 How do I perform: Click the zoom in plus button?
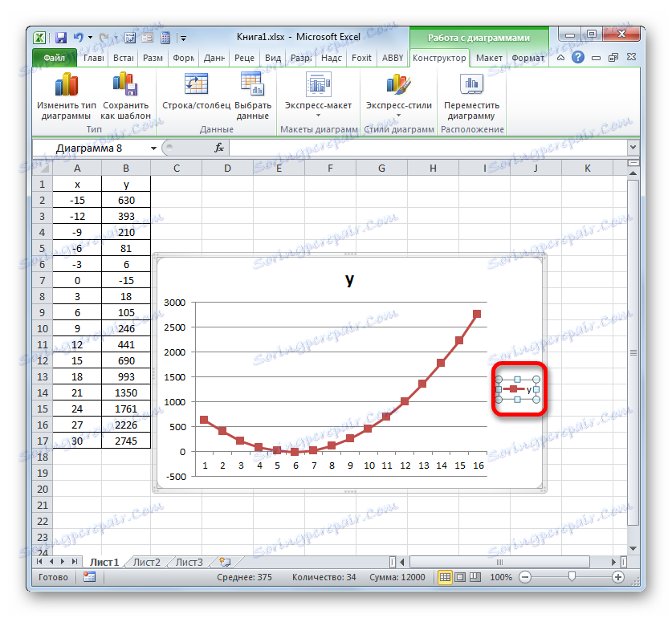coord(618,577)
